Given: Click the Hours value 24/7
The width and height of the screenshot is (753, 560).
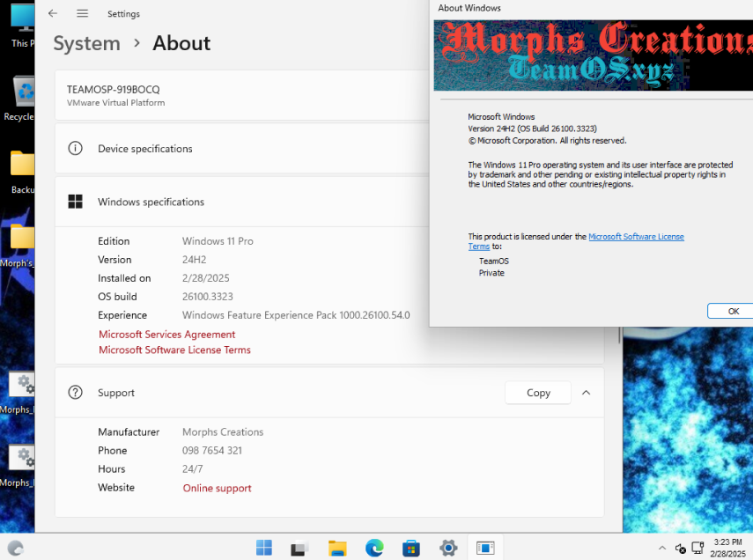Looking at the screenshot, I should pyautogui.click(x=193, y=468).
